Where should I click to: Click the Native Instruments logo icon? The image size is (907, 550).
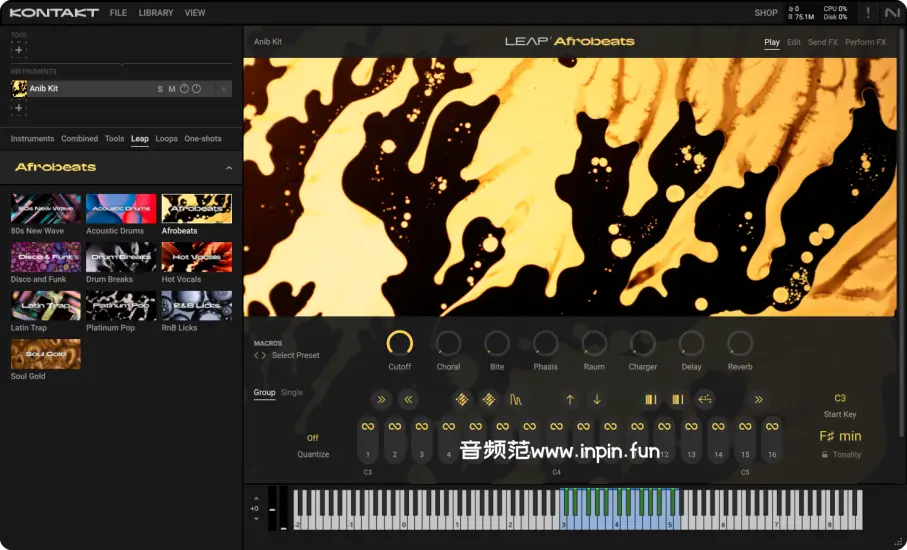(892, 13)
